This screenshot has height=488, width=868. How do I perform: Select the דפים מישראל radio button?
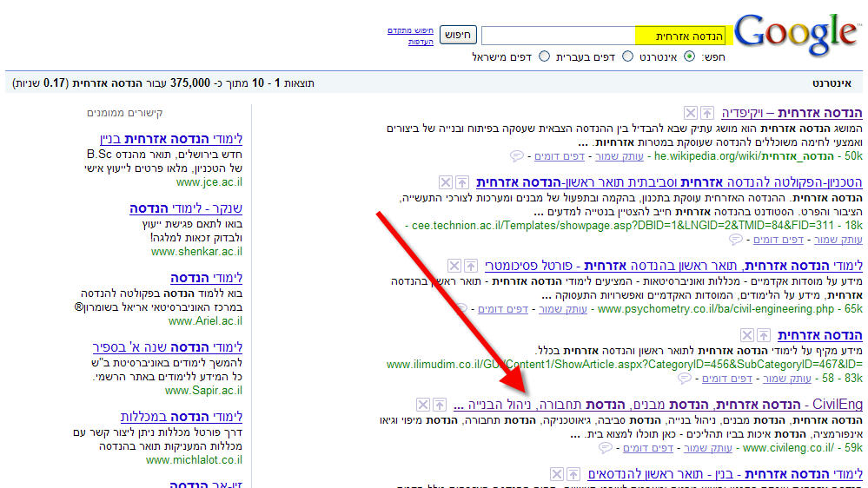coord(545,56)
